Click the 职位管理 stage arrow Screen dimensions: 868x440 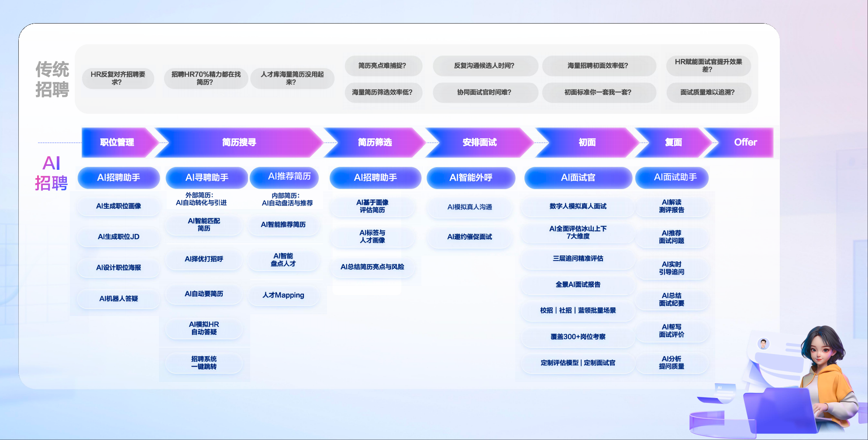coord(117,142)
